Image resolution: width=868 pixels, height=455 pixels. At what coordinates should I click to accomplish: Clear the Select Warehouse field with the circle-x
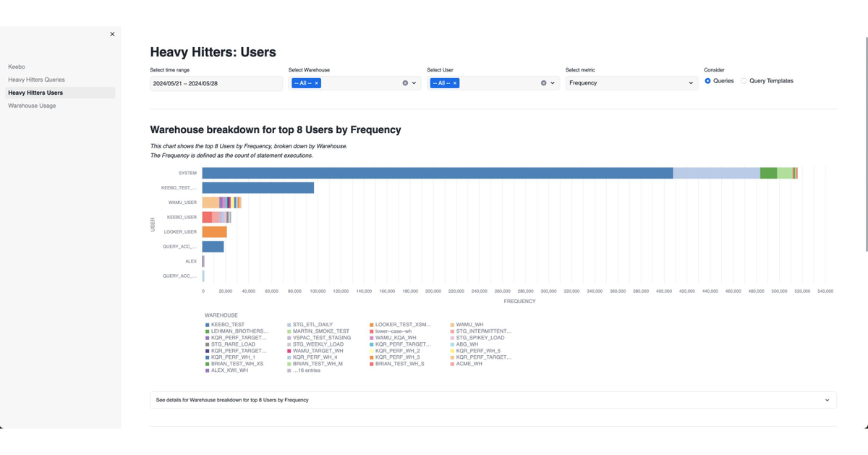(405, 83)
